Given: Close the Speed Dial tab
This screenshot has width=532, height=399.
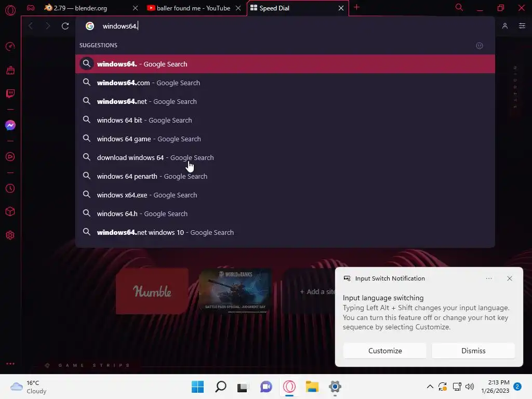Looking at the screenshot, I should (341, 8).
